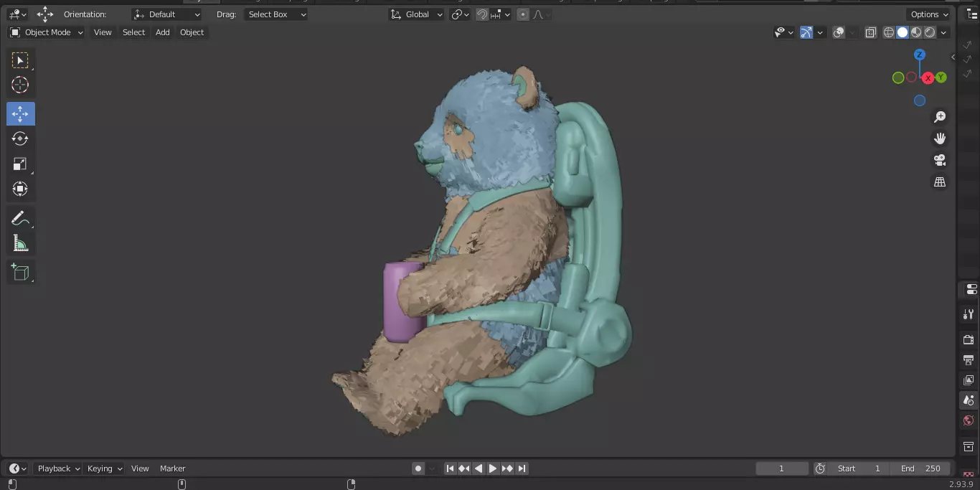Select the Annotate tool

20,218
